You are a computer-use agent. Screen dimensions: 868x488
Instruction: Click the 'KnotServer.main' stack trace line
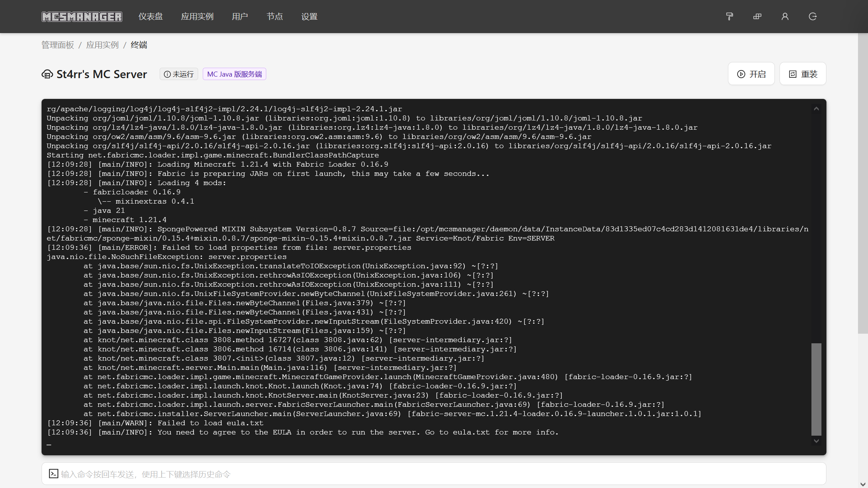(x=323, y=395)
